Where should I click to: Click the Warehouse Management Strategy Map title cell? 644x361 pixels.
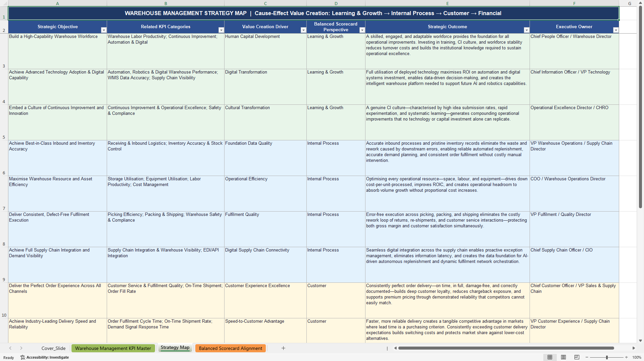click(x=313, y=13)
